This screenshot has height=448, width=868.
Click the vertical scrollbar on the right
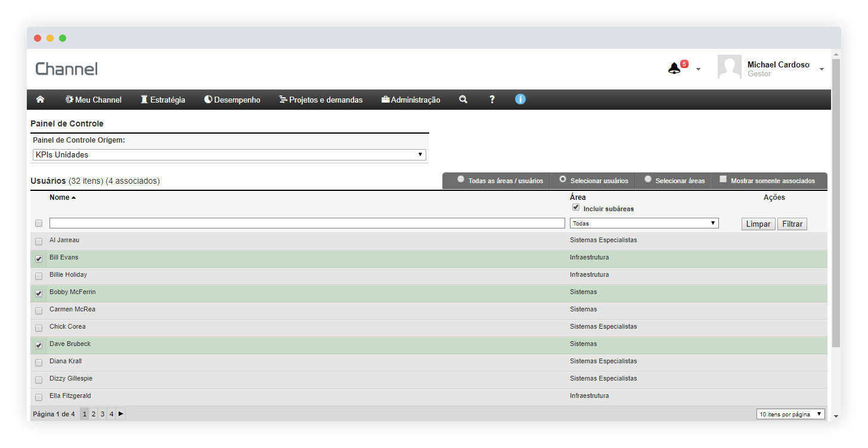pos(836,203)
